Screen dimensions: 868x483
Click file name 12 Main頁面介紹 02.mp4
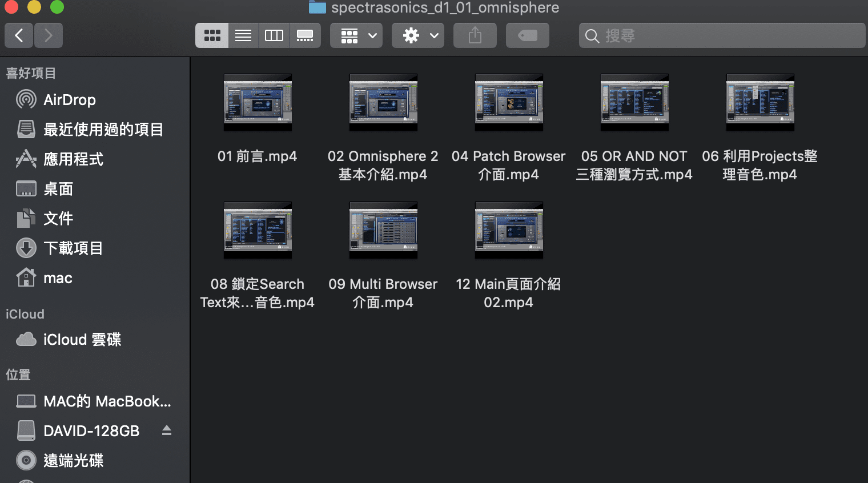click(509, 293)
